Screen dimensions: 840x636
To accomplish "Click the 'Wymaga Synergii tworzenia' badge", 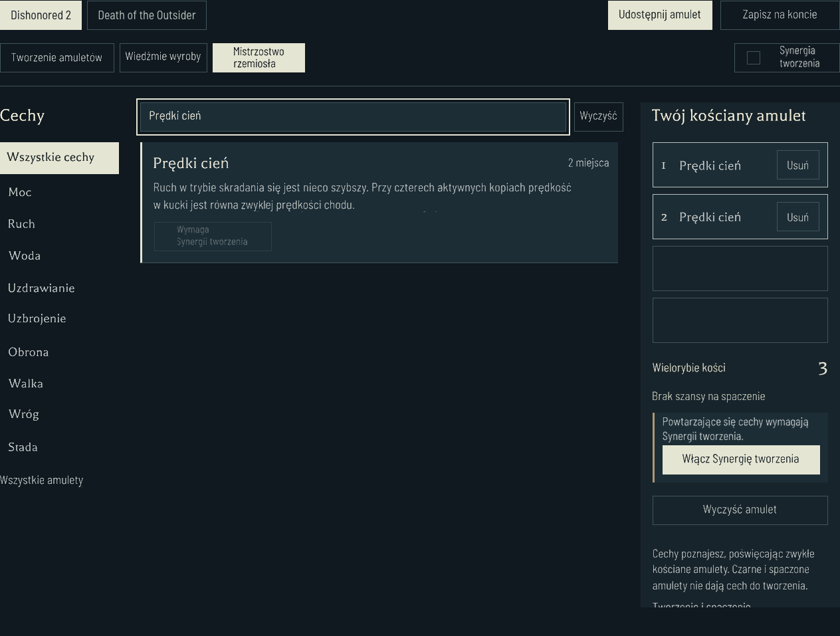I will click(x=213, y=236).
